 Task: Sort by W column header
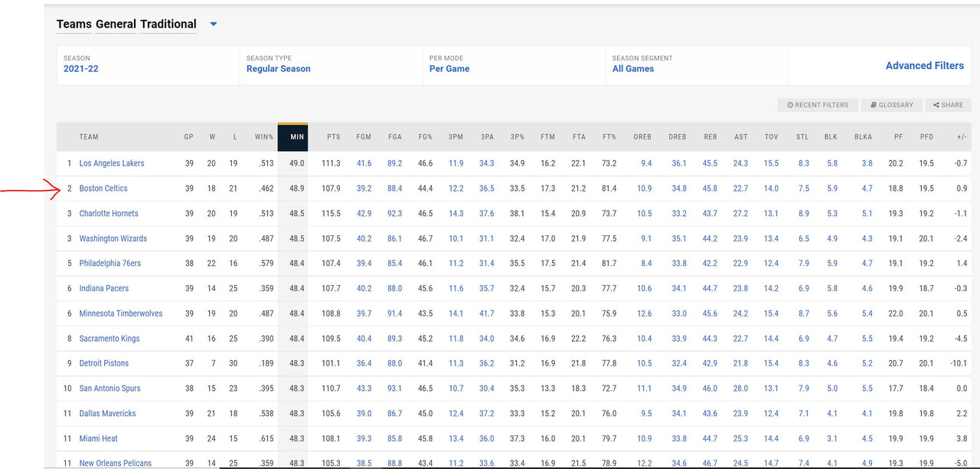pos(212,137)
